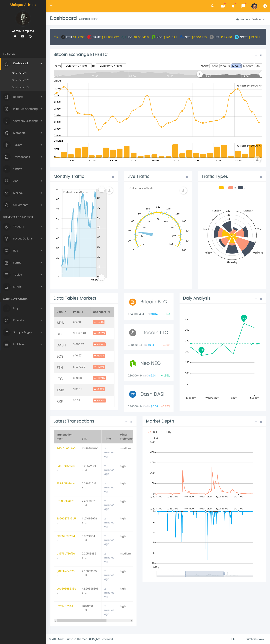
Task: Open transaction hash 9d2c7b06bfa0 link
Action: [x=66, y=449]
